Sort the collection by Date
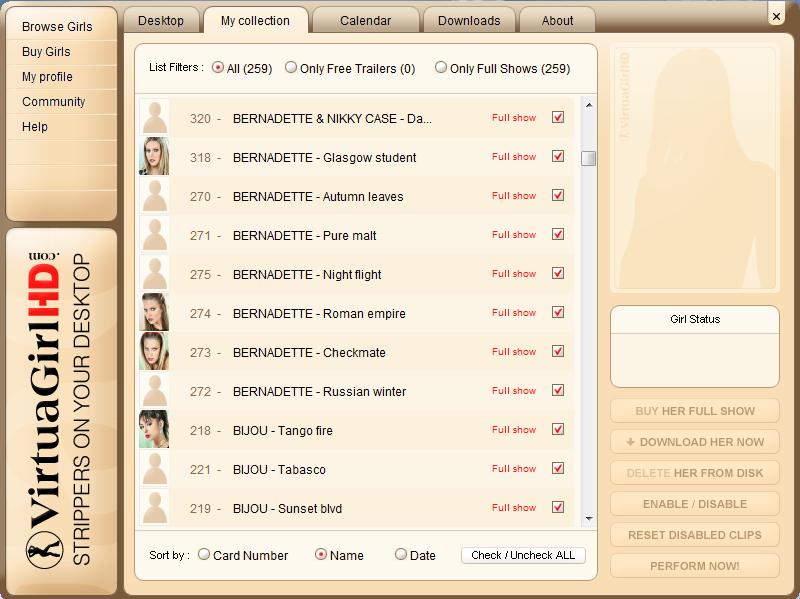Image resolution: width=800 pixels, height=599 pixels. pos(401,554)
